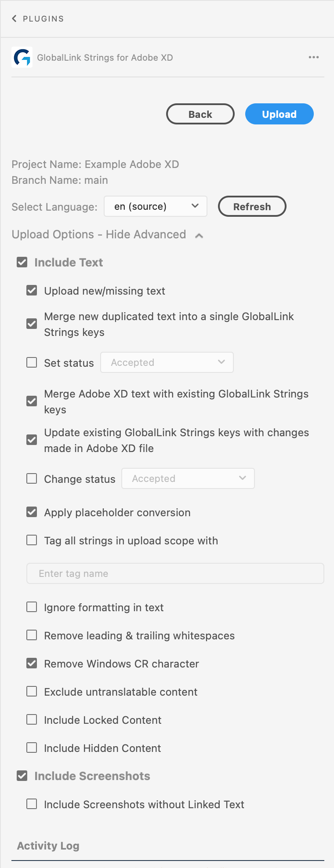Open the Change status Accepted dropdown

click(188, 478)
